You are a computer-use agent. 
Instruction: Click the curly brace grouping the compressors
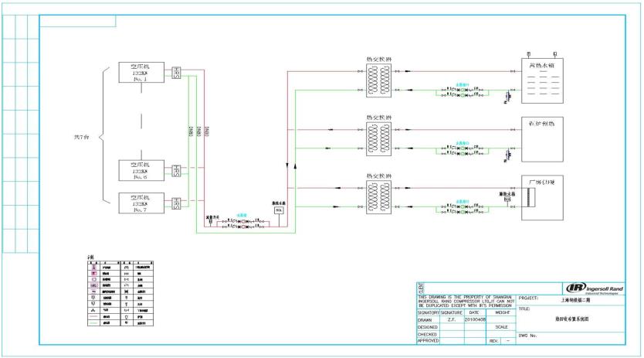coord(102,139)
